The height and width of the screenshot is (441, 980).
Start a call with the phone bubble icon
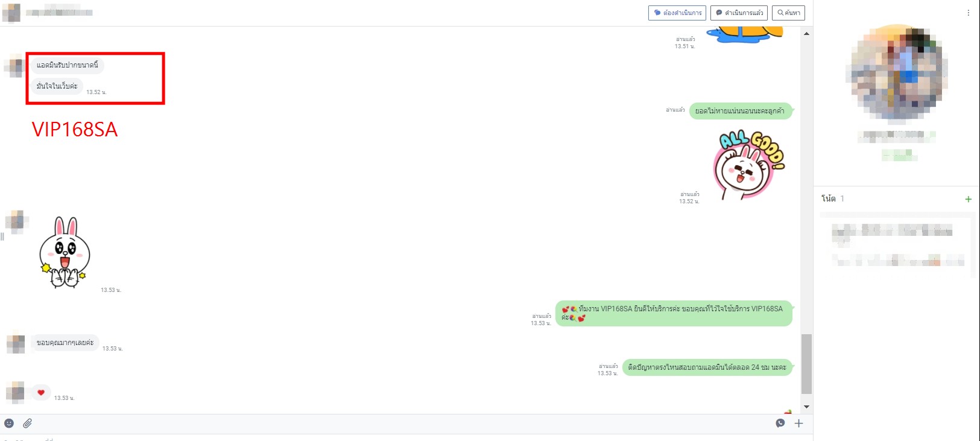780,424
